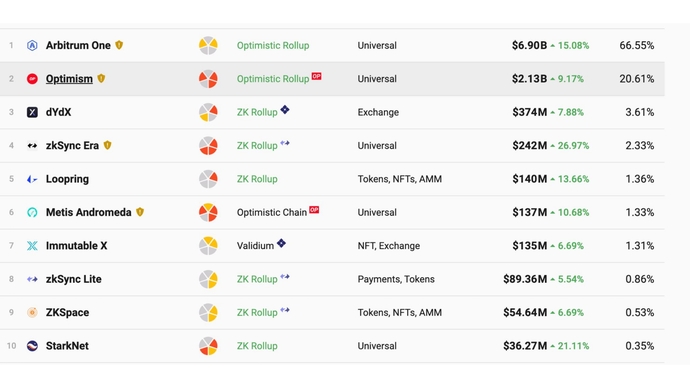This screenshot has height=388, width=690.
Task: Click the red Optimism logo icon
Action: coord(32,79)
